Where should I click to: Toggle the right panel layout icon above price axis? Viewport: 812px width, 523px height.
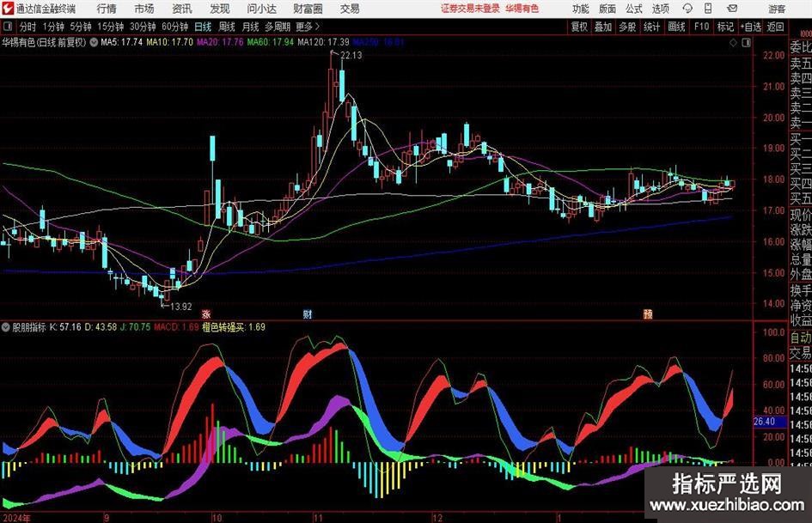point(746,43)
